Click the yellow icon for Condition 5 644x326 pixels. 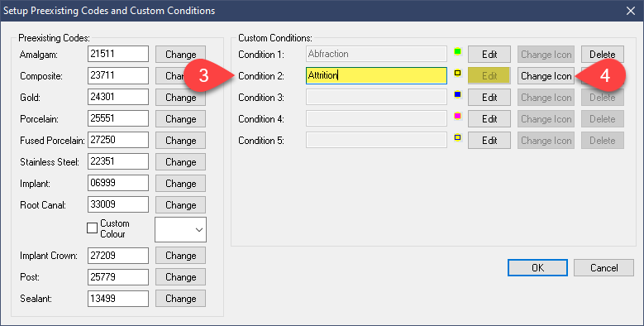coord(457,137)
